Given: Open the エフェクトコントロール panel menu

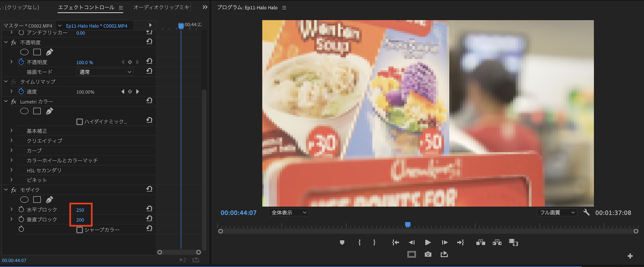Looking at the screenshot, I should [121, 8].
